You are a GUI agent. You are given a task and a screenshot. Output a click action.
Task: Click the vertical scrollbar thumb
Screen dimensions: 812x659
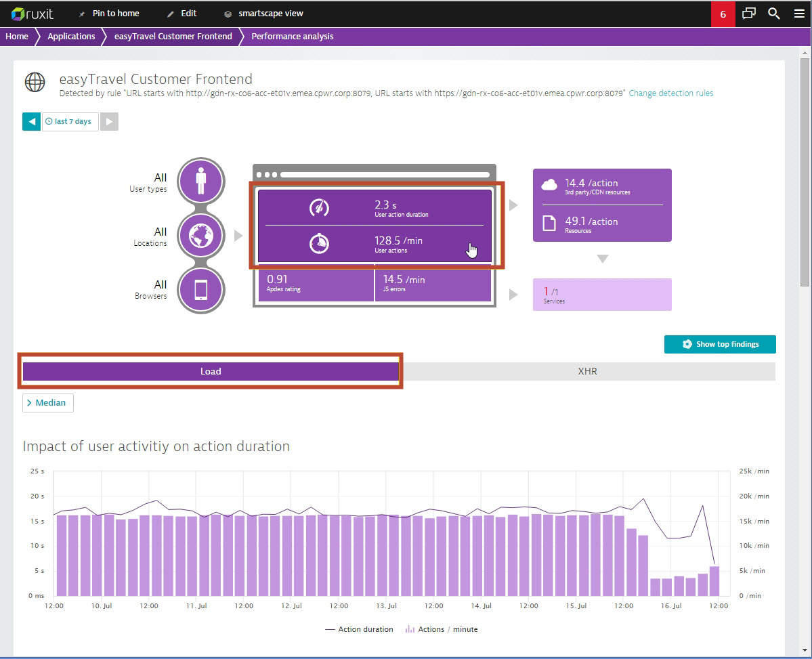[x=805, y=172]
